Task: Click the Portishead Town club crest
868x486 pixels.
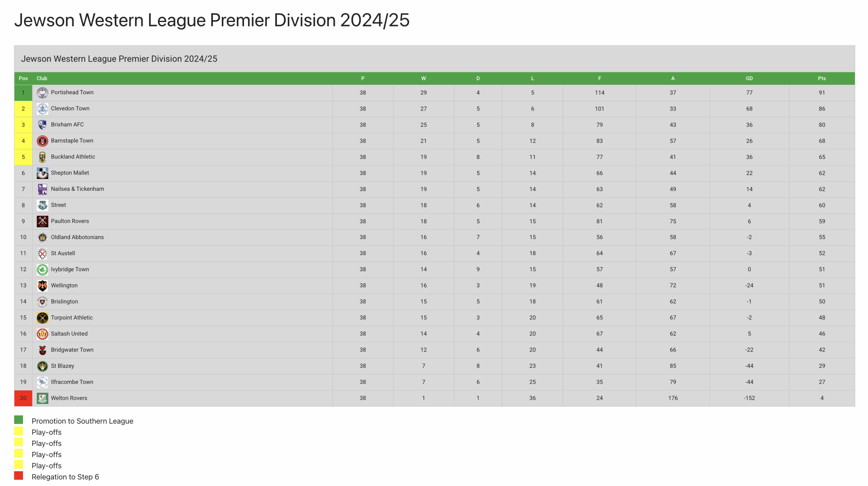Action: tap(42, 93)
